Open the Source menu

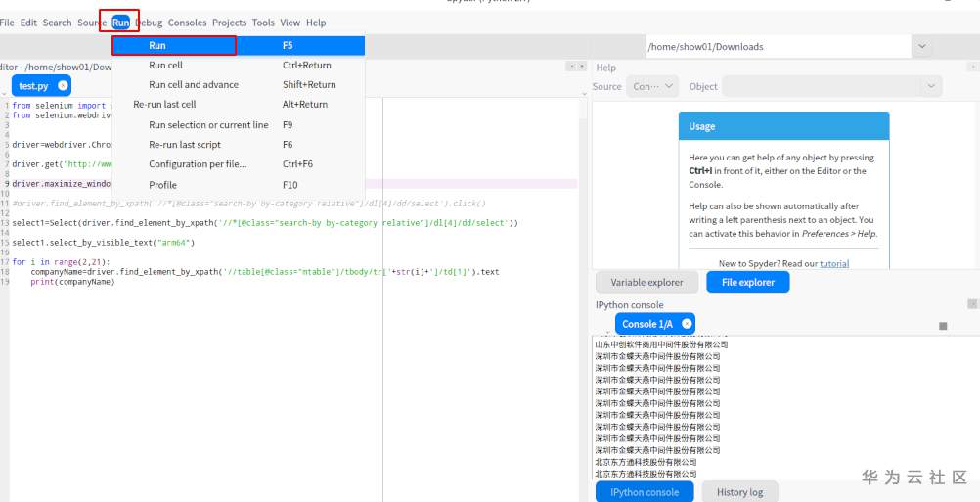[x=92, y=23]
